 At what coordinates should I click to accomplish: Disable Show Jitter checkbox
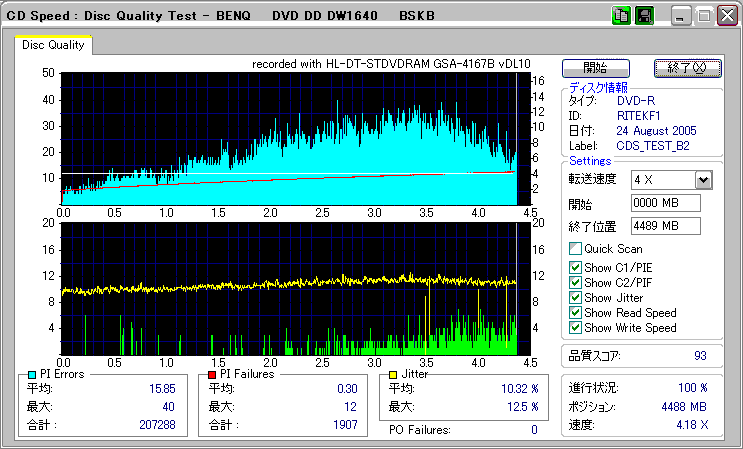(575, 297)
